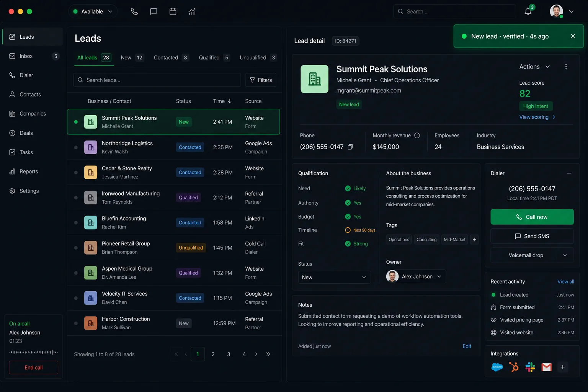Select the Pioneer Retail Group row dot
Screen dimensions: 588x392
tap(76, 248)
